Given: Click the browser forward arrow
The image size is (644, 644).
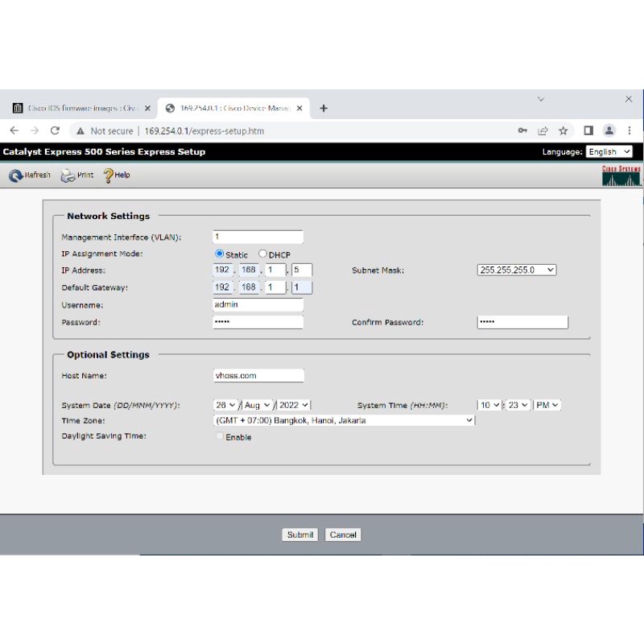Looking at the screenshot, I should [35, 130].
